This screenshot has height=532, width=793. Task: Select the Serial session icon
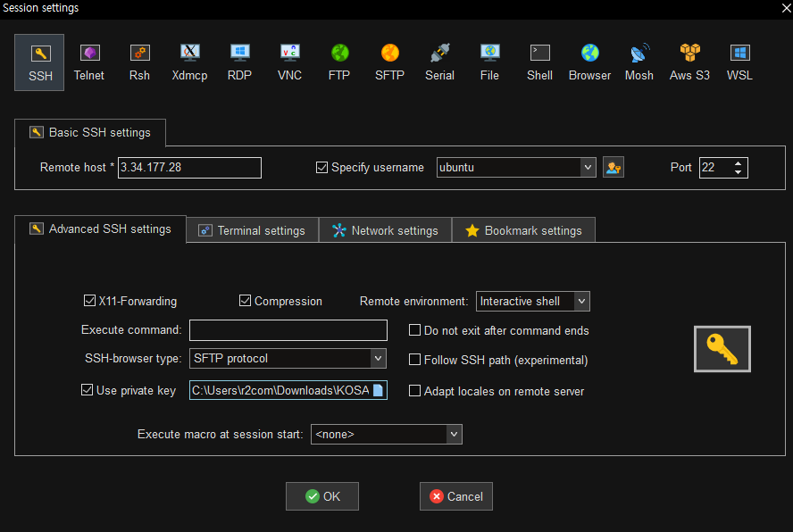440,62
